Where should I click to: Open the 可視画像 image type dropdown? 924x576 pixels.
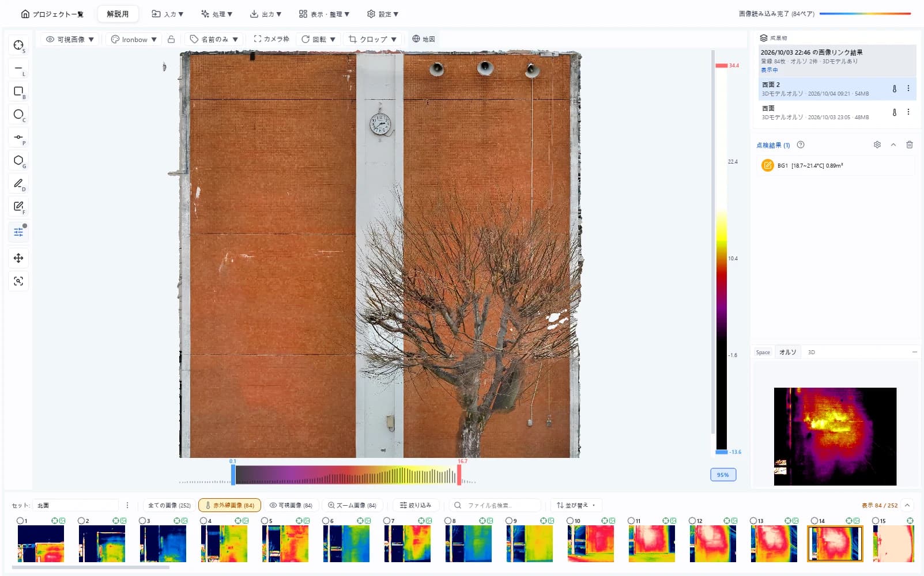[70, 39]
